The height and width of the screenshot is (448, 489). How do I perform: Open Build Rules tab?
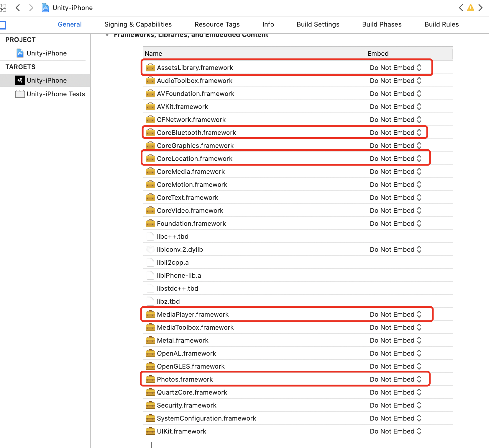coord(442,24)
